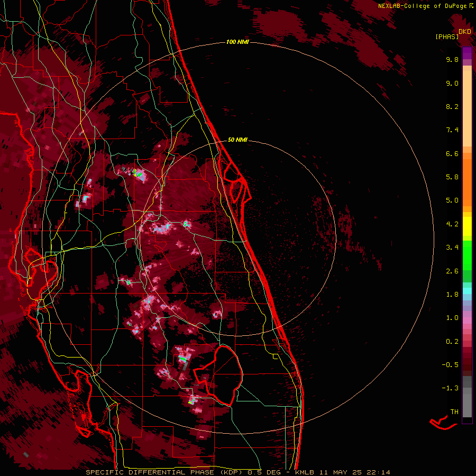Screen dimensions: 476x476
Task: Click the -0.5 scale value
Action: click(450, 364)
